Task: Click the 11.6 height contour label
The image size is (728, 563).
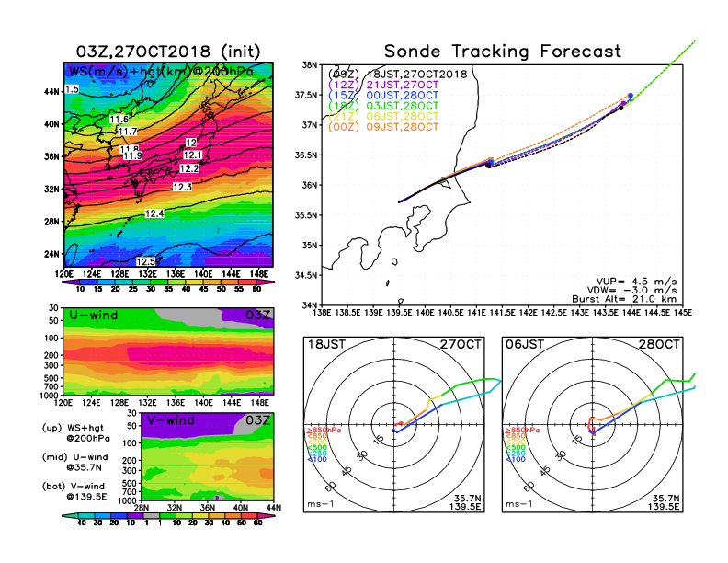Action: pos(119,120)
